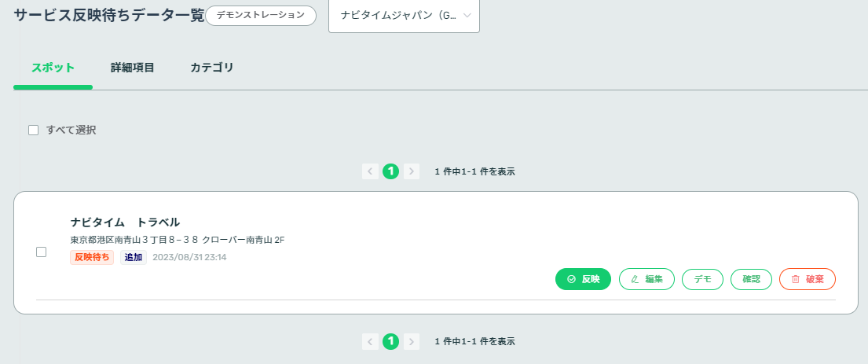The width and height of the screenshot is (868, 364).
Task: Check the すべて選択 checkbox
Action: tap(33, 131)
